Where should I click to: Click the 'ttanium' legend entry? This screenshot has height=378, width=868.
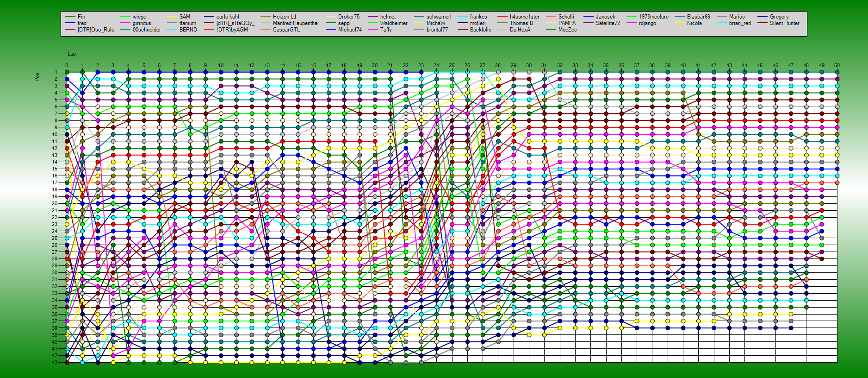click(182, 23)
